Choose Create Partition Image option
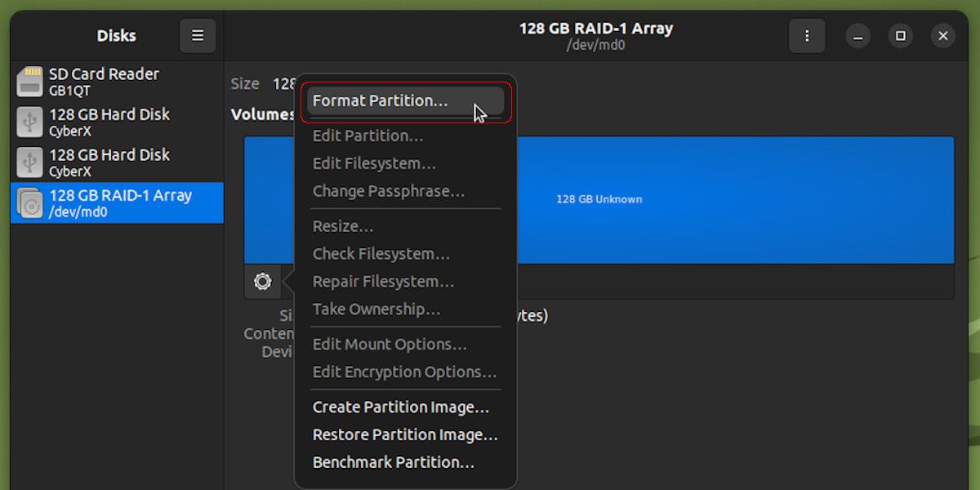 [400, 407]
